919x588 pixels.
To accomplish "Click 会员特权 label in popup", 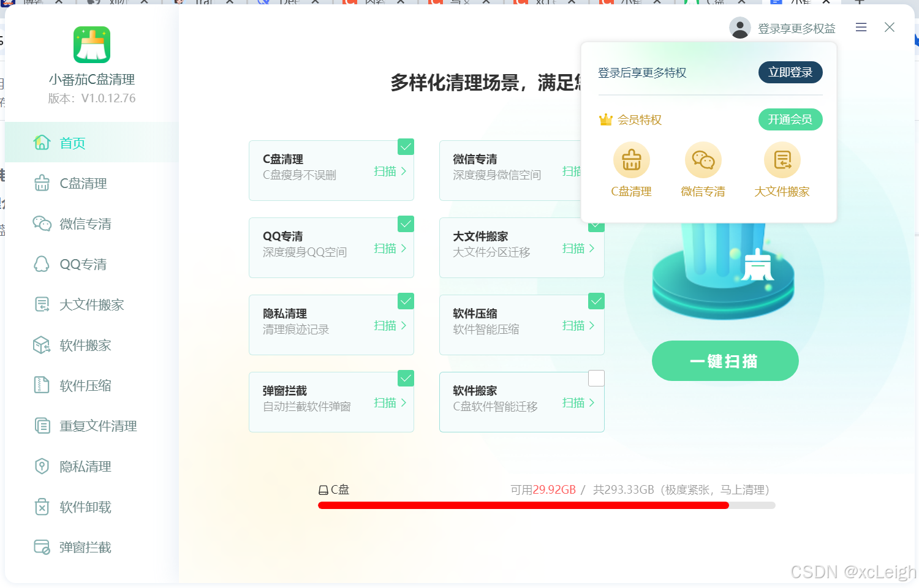I will point(640,120).
